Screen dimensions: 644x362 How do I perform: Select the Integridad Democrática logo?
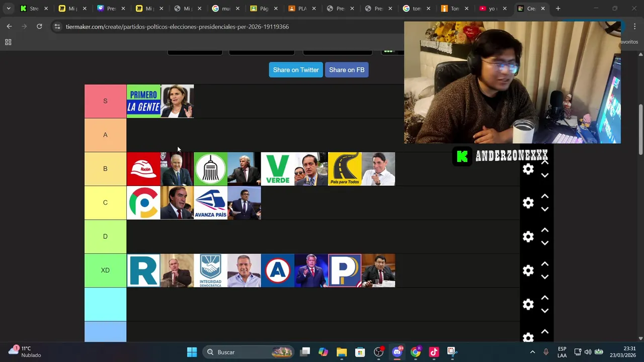pos(210,270)
